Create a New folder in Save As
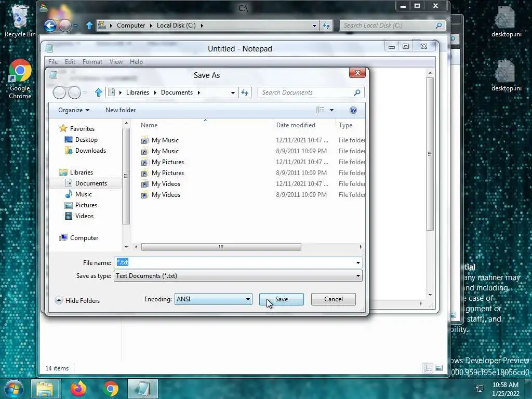 121,110
